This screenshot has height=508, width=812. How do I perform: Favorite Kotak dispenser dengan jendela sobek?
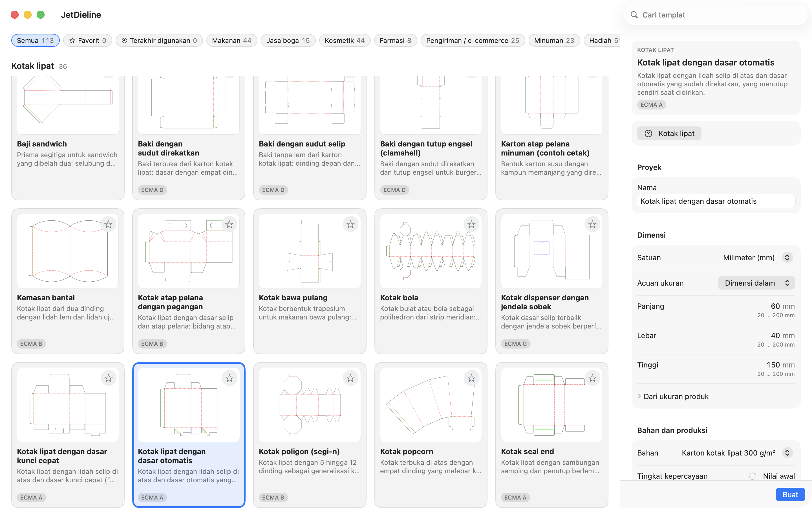tap(593, 224)
